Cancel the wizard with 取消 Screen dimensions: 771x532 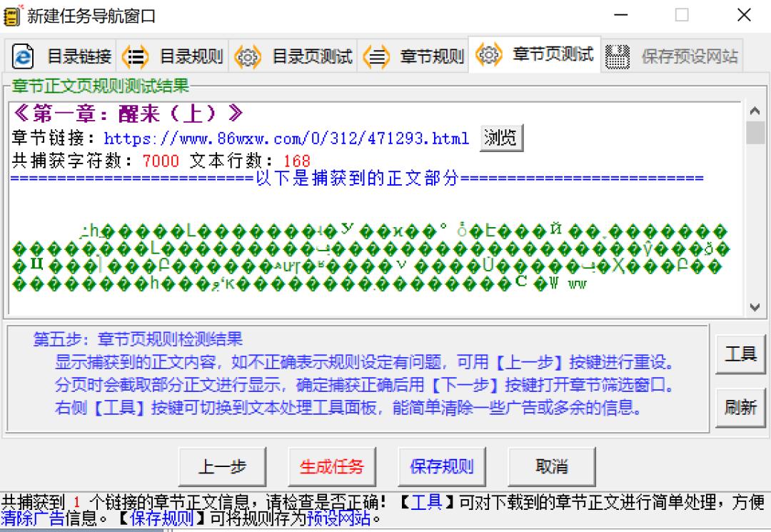coord(551,466)
